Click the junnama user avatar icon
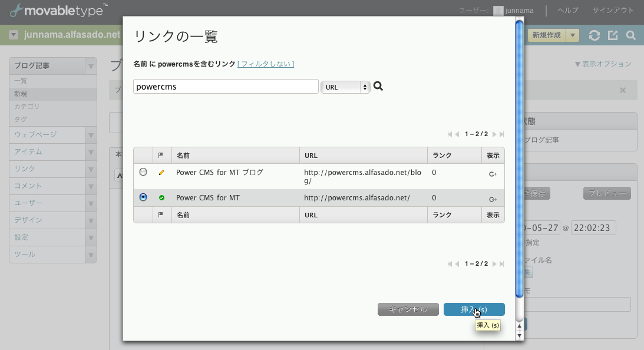The width and height of the screenshot is (644, 350). (498, 11)
